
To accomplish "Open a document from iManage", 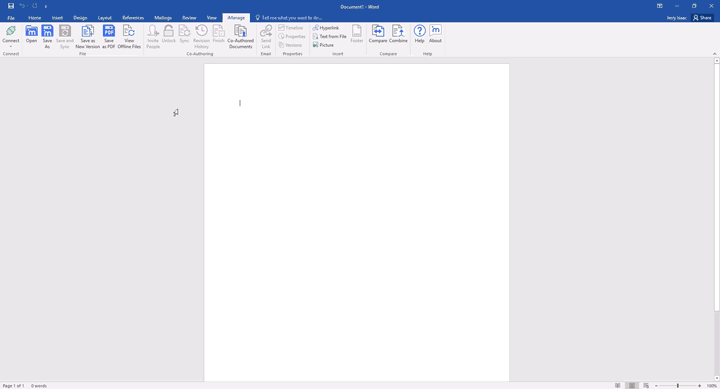I will [x=31, y=34].
